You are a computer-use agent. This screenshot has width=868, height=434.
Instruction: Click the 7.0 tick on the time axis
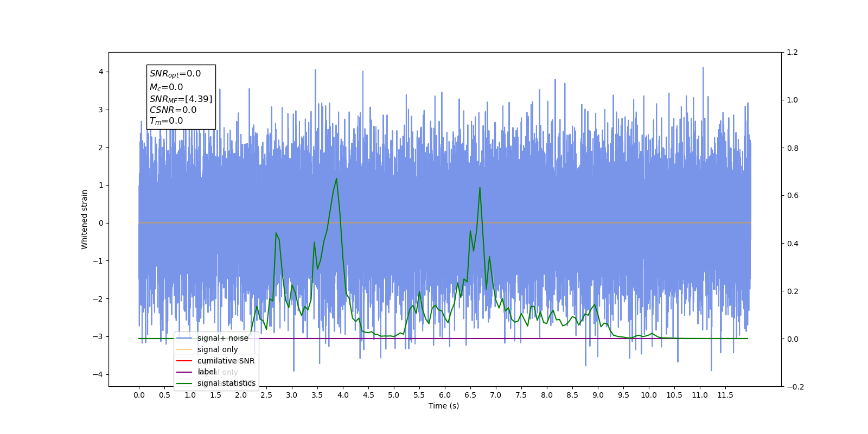pos(496,395)
